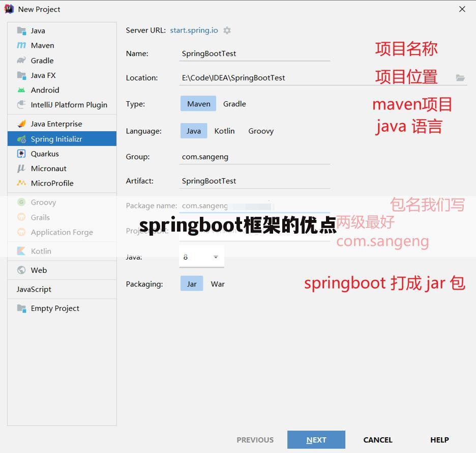Cancel the new project dialog
The image size is (476, 453).
click(x=377, y=440)
